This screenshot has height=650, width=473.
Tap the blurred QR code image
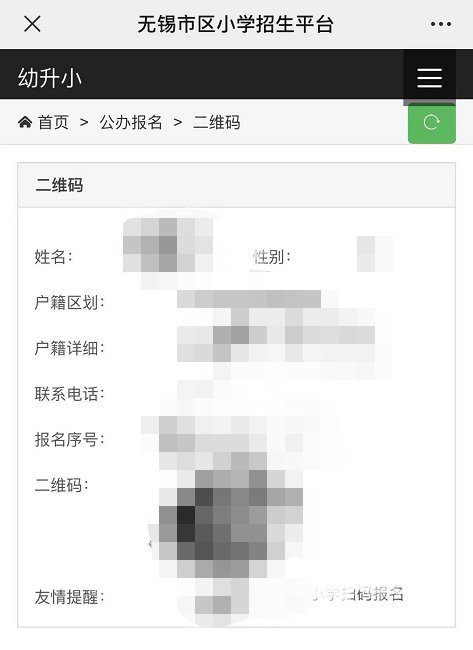point(230,524)
